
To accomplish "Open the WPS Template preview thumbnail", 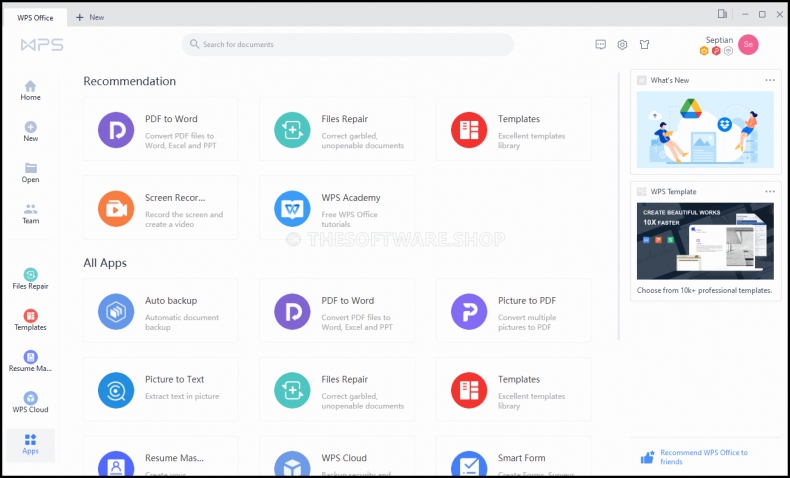I will [704, 241].
